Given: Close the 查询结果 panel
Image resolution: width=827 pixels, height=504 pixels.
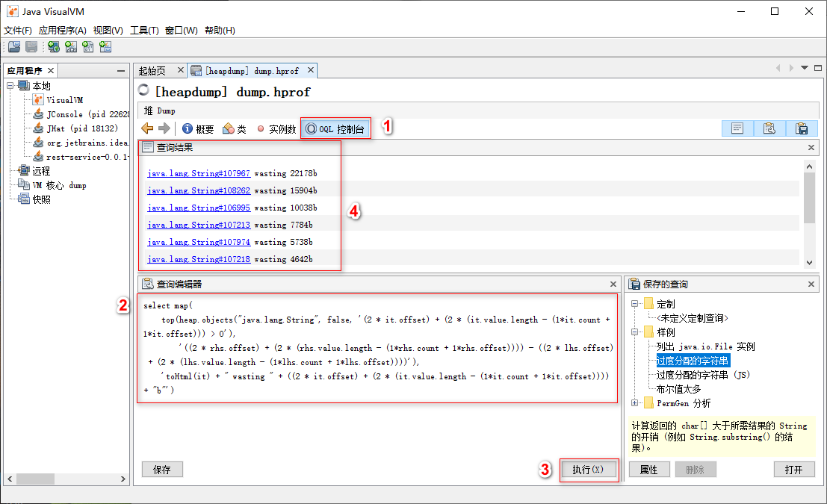Looking at the screenshot, I should point(811,148).
